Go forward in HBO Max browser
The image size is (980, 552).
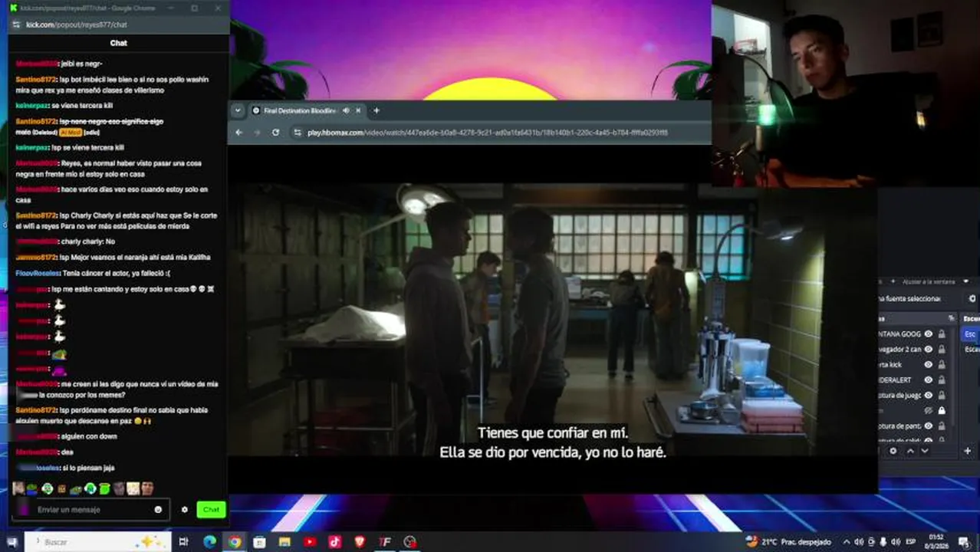click(257, 133)
